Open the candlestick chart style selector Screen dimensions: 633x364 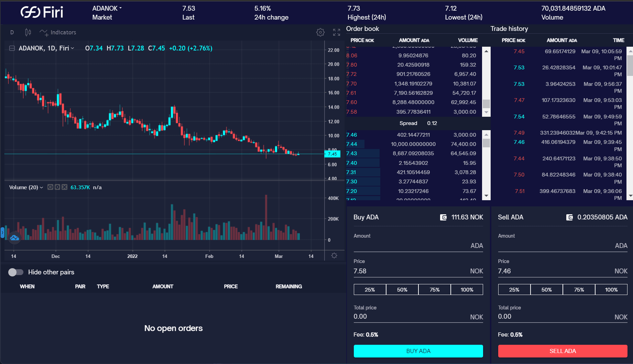[x=28, y=32]
